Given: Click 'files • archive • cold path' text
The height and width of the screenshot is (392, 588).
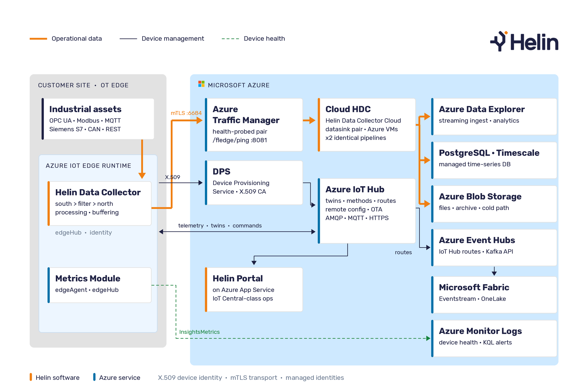Looking at the screenshot, I should pyautogui.click(x=474, y=208).
